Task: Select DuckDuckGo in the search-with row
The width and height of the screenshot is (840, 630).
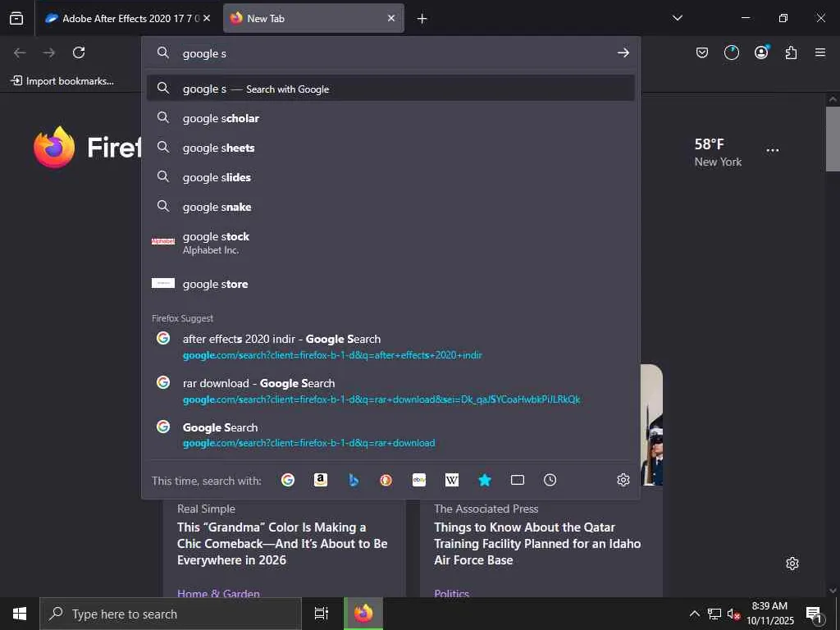Action: 386,480
